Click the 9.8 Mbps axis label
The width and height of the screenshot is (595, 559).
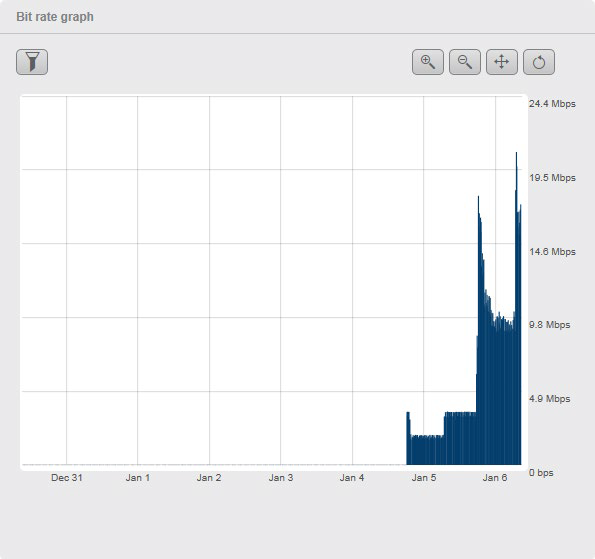click(549, 325)
